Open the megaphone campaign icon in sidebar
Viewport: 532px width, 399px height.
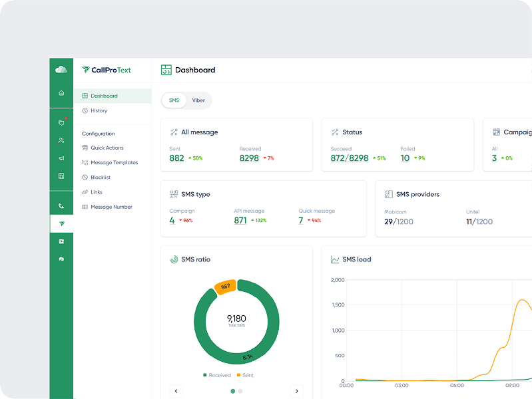(x=61, y=158)
